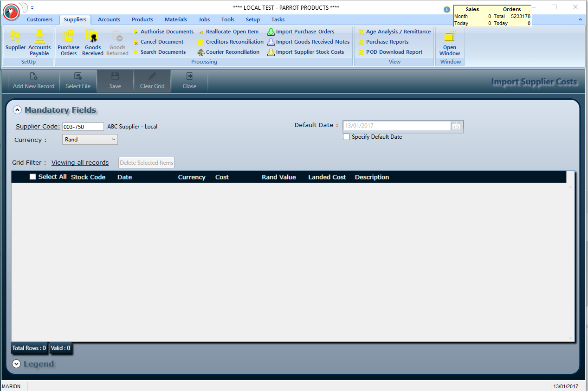Screen dimensions: 588x391
Task: Click Search Documents in ribbon
Action: 159,52
